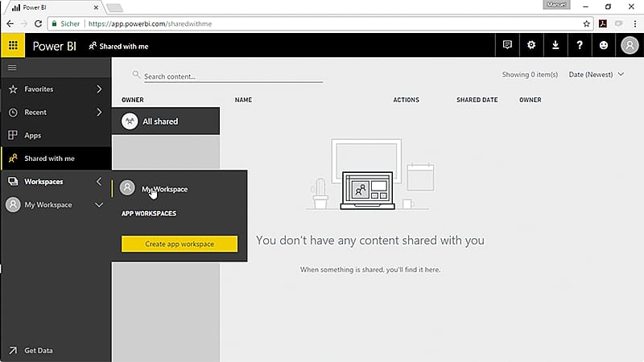Click the NAME column header

coord(244,100)
